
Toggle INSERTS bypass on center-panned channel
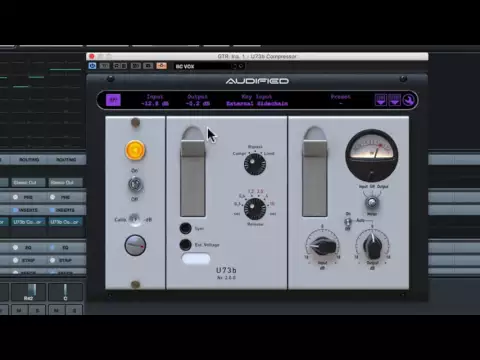click(52, 210)
